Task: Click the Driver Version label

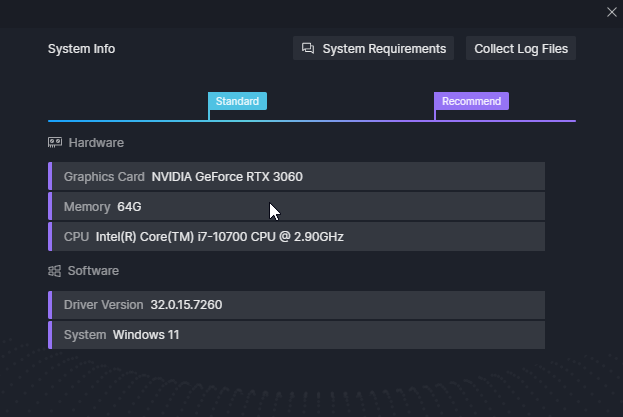Action: [x=103, y=305]
